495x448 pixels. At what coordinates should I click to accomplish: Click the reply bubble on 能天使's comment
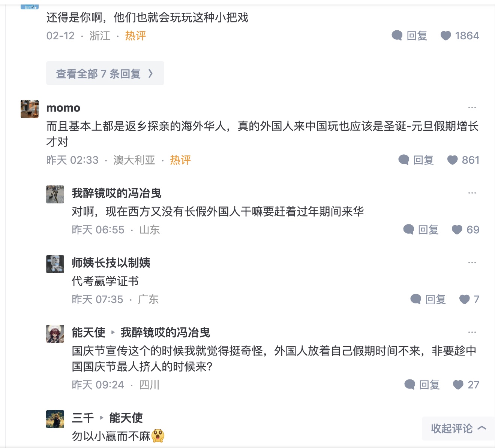coord(410,385)
